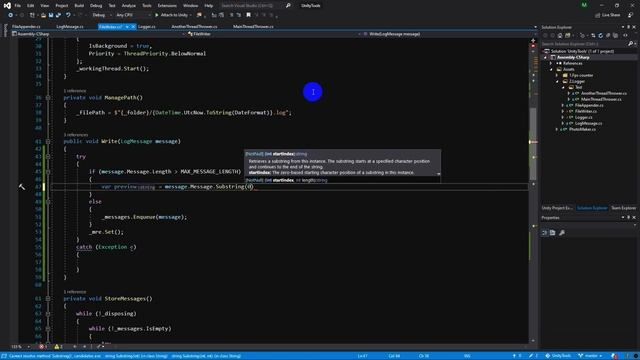Collapse the Assets folder in Solution Explorer
Image resolution: width=640 pixels, height=360 pixels.
(x=551, y=69)
